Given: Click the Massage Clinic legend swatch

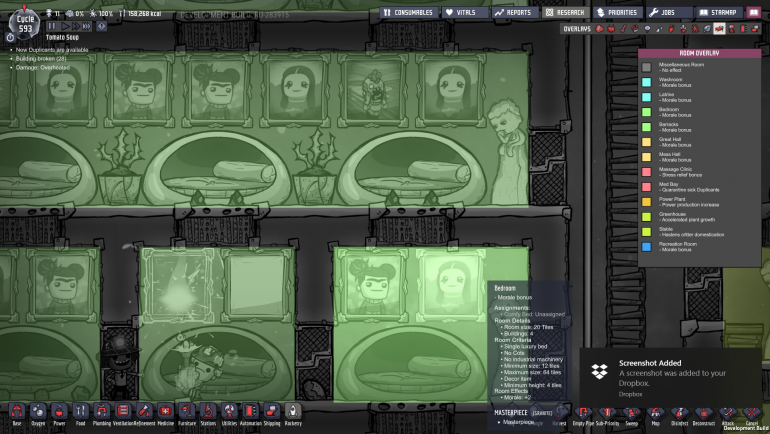Looking at the screenshot, I should pyautogui.click(x=646, y=172).
